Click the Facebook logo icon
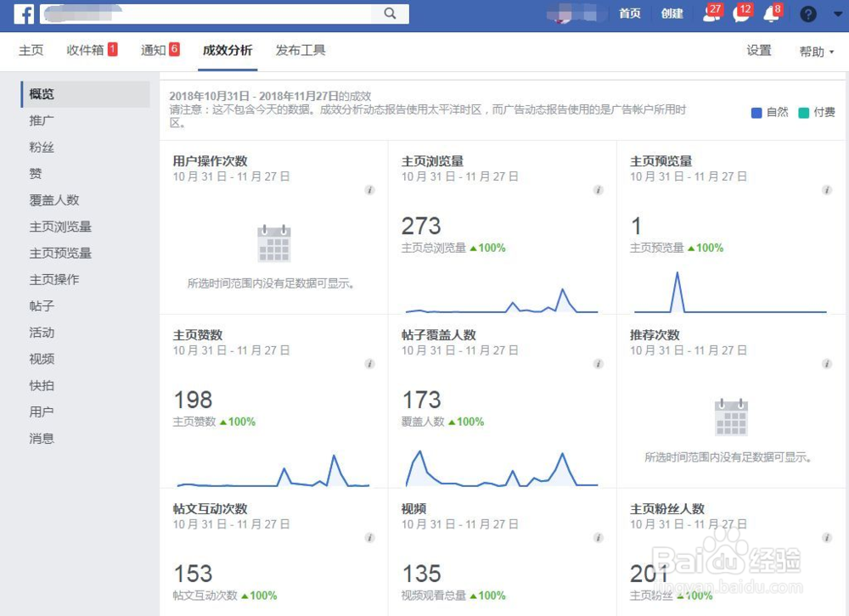This screenshot has width=849, height=616. click(x=24, y=14)
